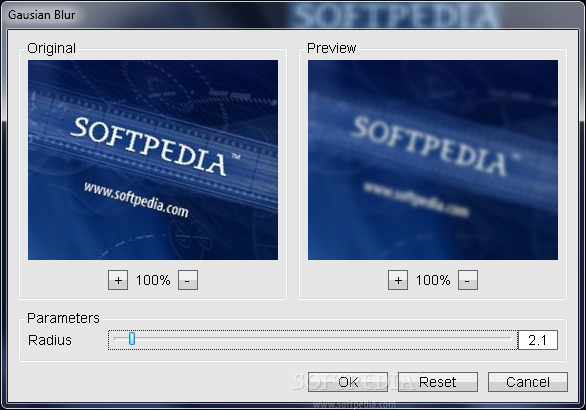
Task: Zoom in the Preview image with plus button
Action: pyautogui.click(x=398, y=280)
